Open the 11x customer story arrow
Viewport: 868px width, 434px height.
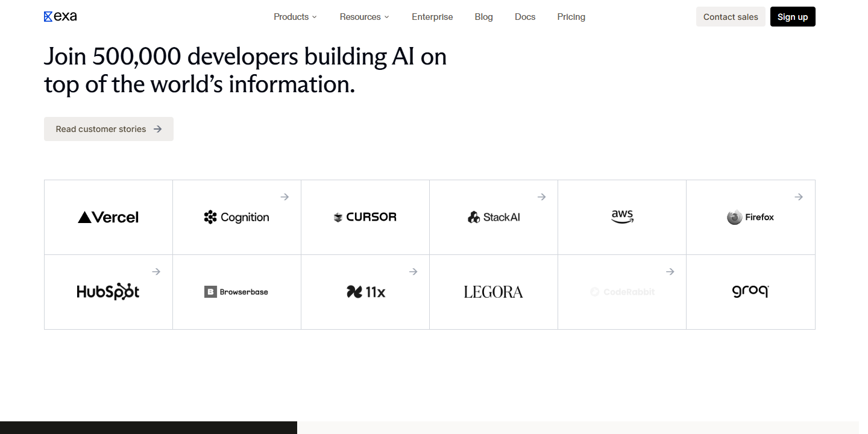[x=413, y=272]
